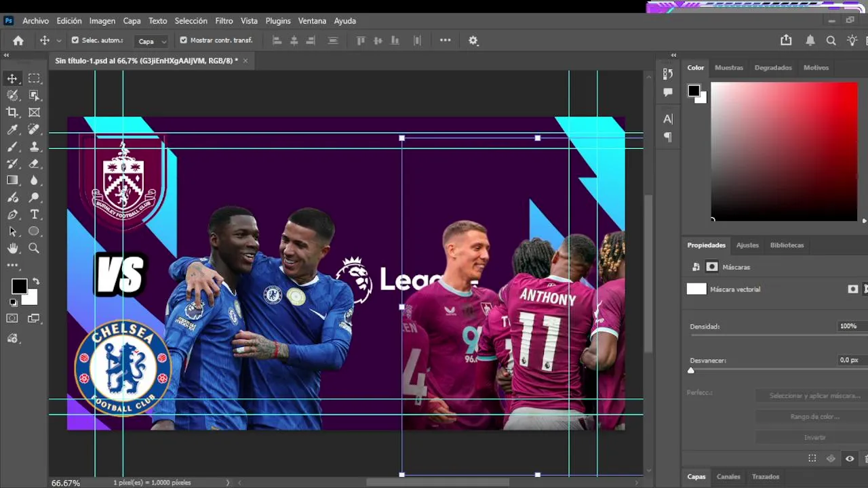868x488 pixels.
Task: Open the Discover lightbulb icon
Action: pyautogui.click(x=852, y=41)
